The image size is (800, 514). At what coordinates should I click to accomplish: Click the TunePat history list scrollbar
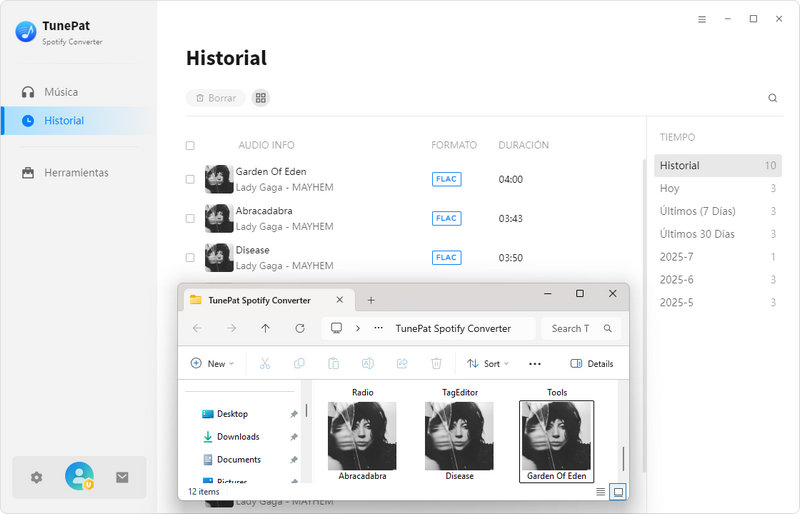click(x=644, y=316)
